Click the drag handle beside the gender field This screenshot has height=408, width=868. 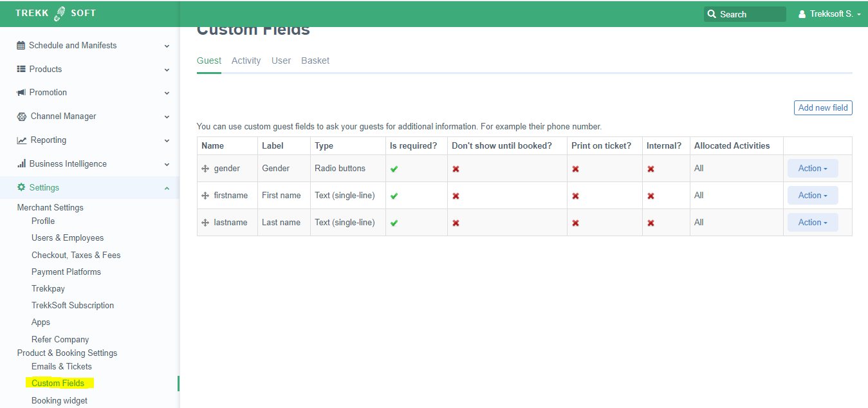(206, 168)
